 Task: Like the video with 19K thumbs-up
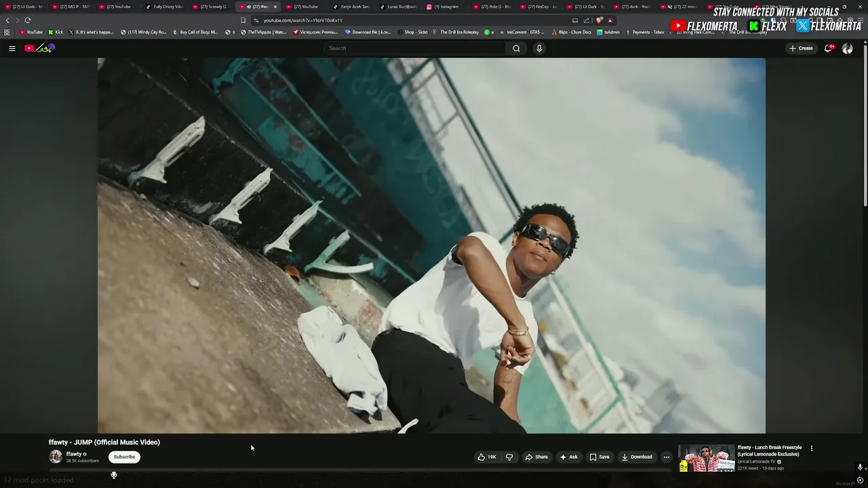pyautogui.click(x=487, y=457)
